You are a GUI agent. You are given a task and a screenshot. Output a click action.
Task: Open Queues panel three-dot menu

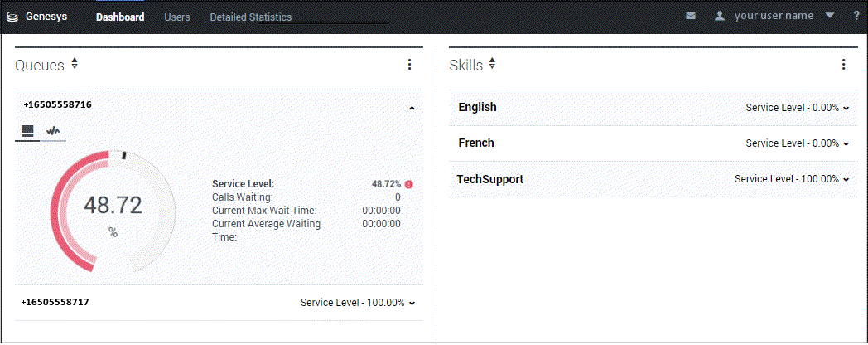tap(409, 65)
